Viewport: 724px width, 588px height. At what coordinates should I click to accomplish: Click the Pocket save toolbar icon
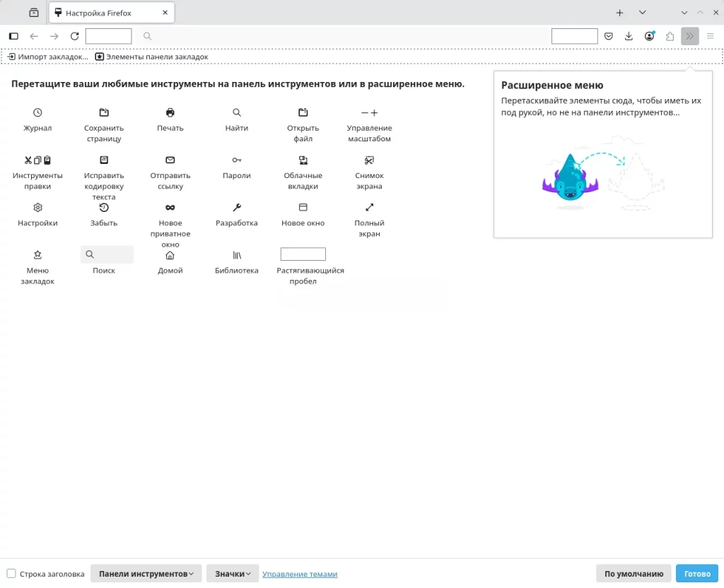pos(609,36)
